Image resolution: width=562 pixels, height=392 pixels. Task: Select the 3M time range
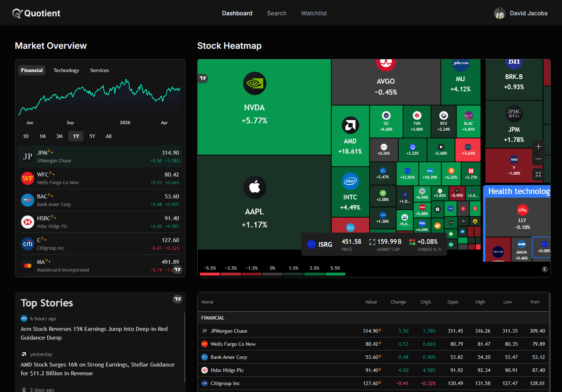coord(59,136)
